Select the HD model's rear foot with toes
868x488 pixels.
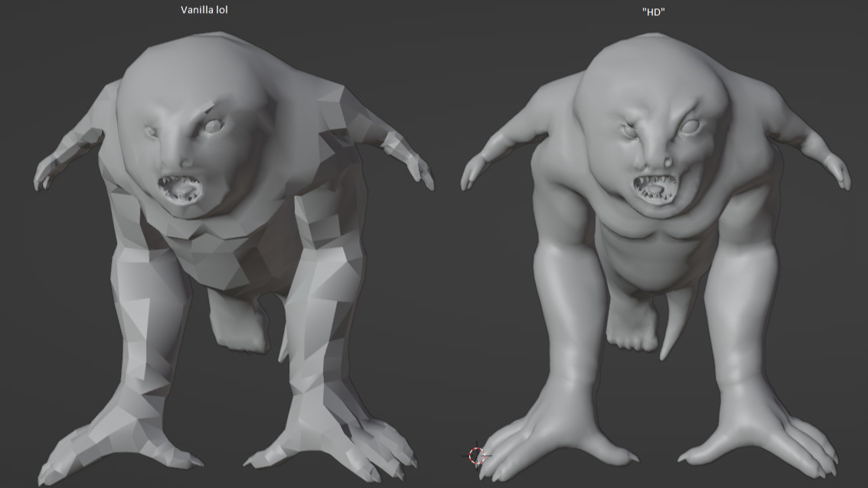[631, 329]
